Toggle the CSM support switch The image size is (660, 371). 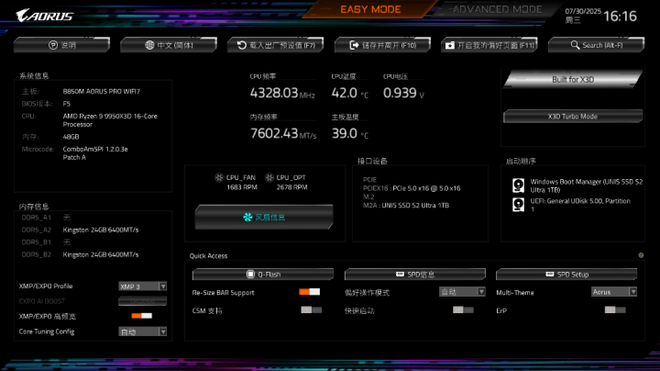coord(311,310)
